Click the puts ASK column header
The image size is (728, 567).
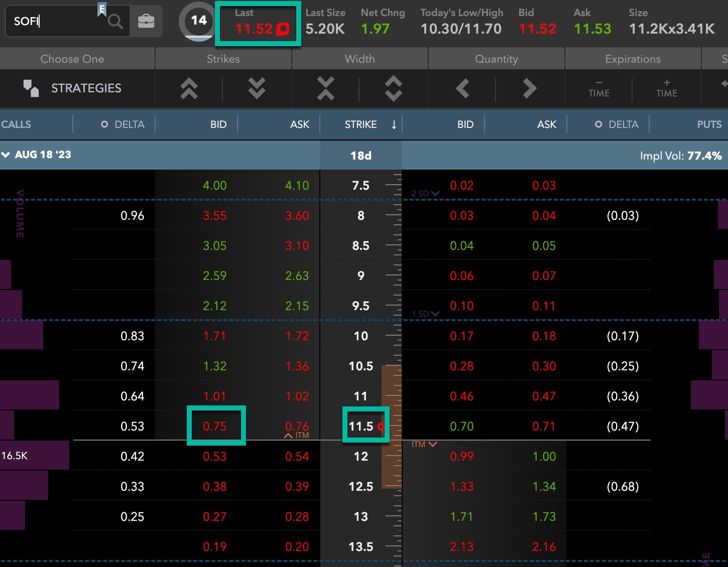point(547,124)
